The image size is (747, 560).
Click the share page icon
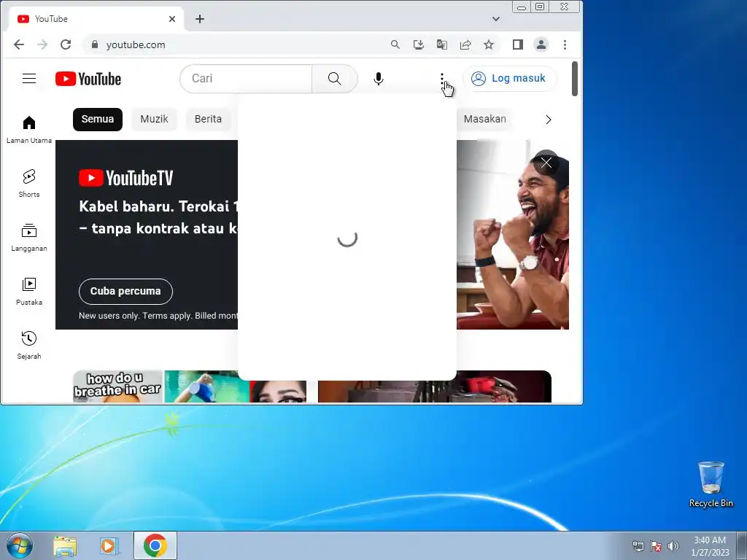(465, 44)
